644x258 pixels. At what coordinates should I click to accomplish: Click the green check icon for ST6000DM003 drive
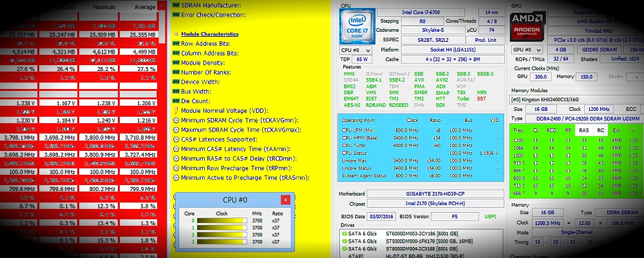(344, 233)
